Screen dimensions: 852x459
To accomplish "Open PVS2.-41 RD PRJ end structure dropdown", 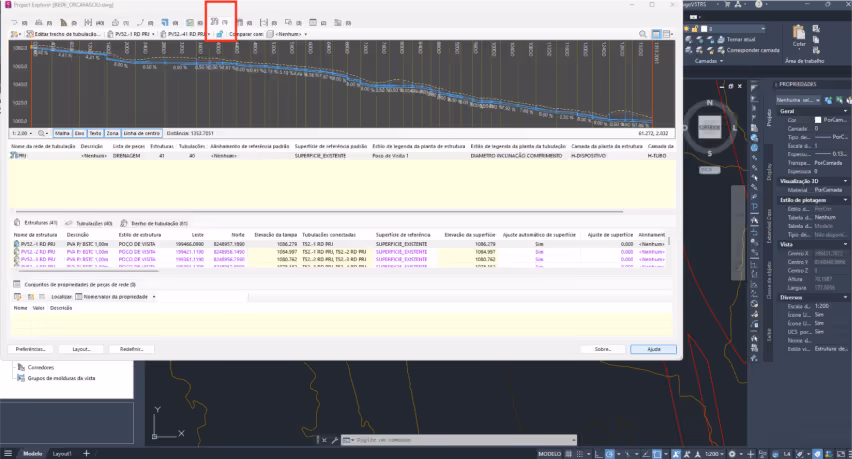I will tap(185, 34).
